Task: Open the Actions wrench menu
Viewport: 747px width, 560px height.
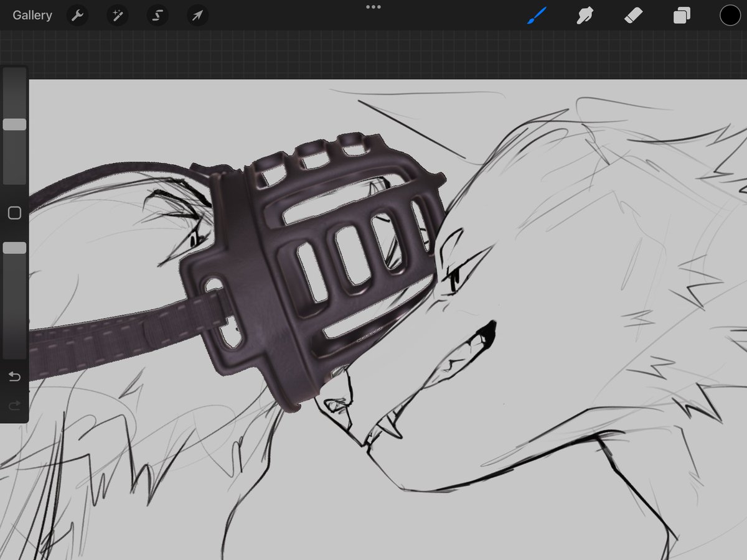Action: 78,16
